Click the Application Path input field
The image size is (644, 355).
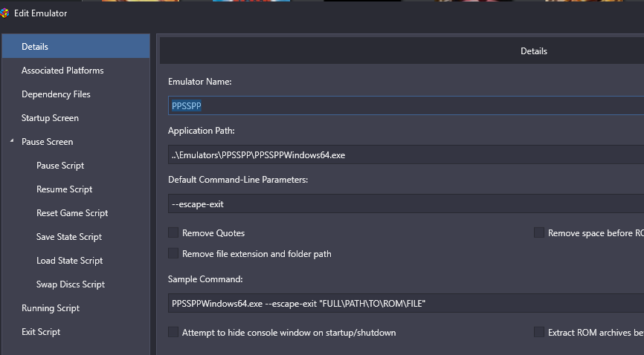(406, 154)
